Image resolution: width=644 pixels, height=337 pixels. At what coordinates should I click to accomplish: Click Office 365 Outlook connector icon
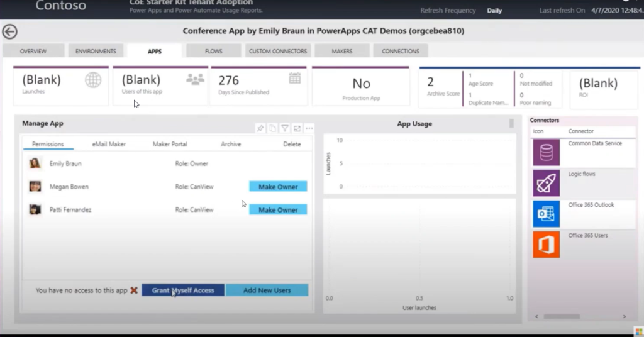tap(547, 214)
